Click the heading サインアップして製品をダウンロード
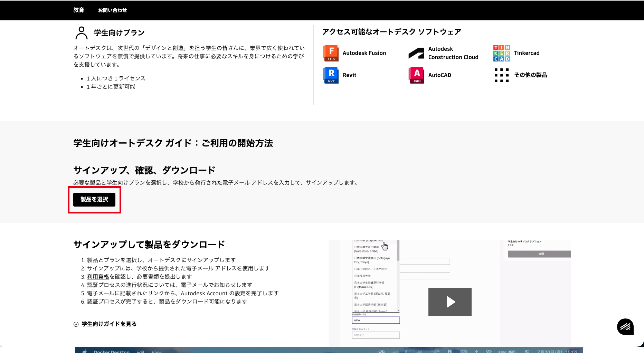The height and width of the screenshot is (353, 644). click(149, 245)
